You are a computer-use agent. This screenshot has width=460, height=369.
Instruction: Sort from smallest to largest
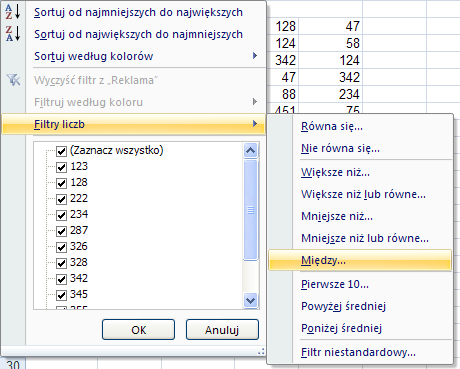coord(138,12)
